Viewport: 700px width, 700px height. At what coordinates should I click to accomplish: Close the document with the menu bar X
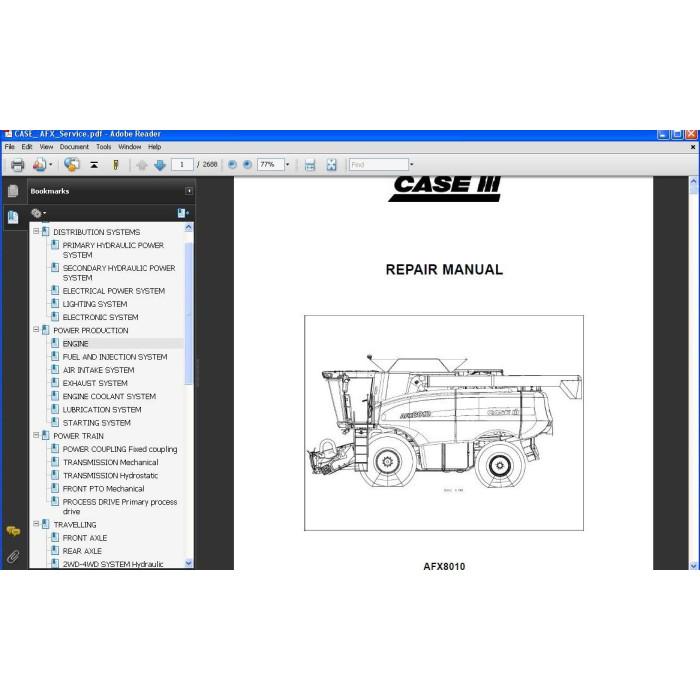click(693, 147)
